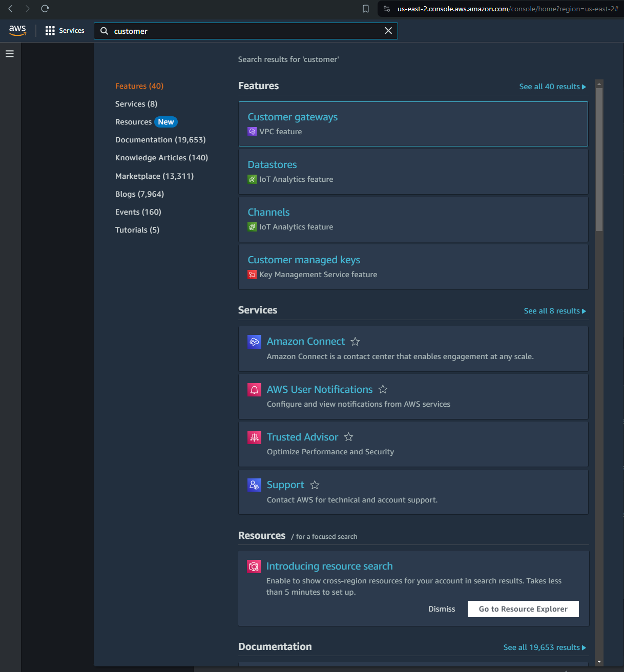
Task: Select Knowledge Articles (140) filter
Action: (x=161, y=158)
